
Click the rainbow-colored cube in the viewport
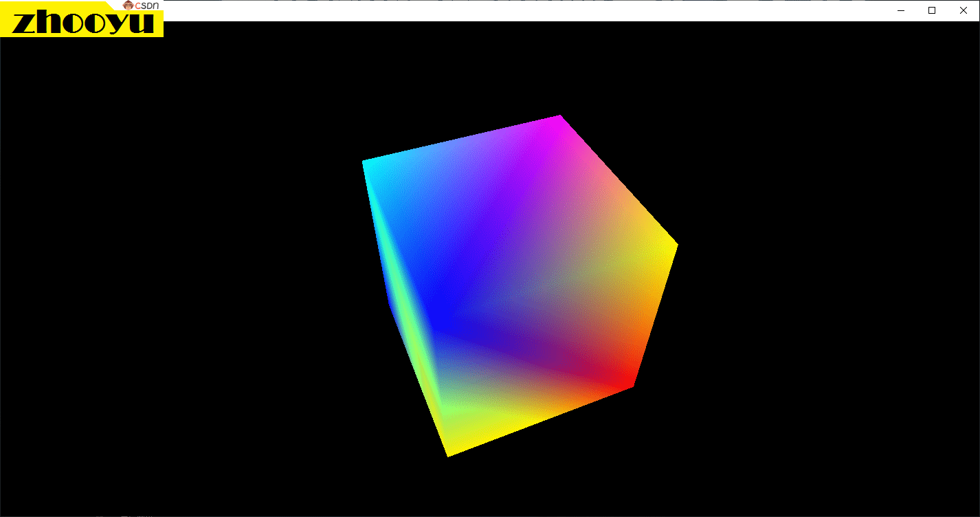click(x=519, y=285)
